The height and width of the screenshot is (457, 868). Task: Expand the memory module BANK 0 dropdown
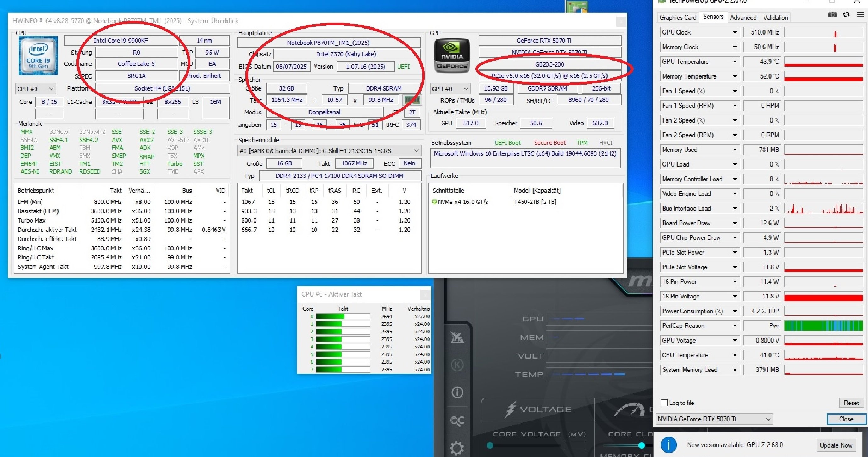[x=416, y=151]
